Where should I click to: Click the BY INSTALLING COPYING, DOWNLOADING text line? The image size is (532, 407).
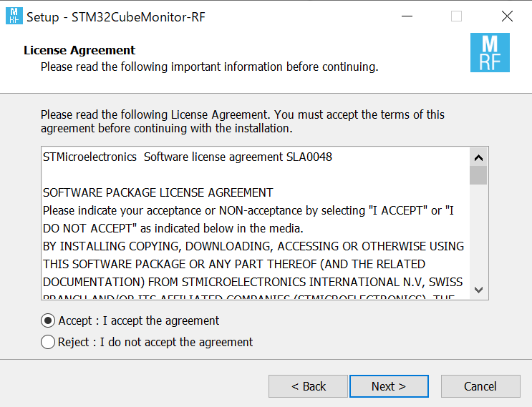pos(253,246)
